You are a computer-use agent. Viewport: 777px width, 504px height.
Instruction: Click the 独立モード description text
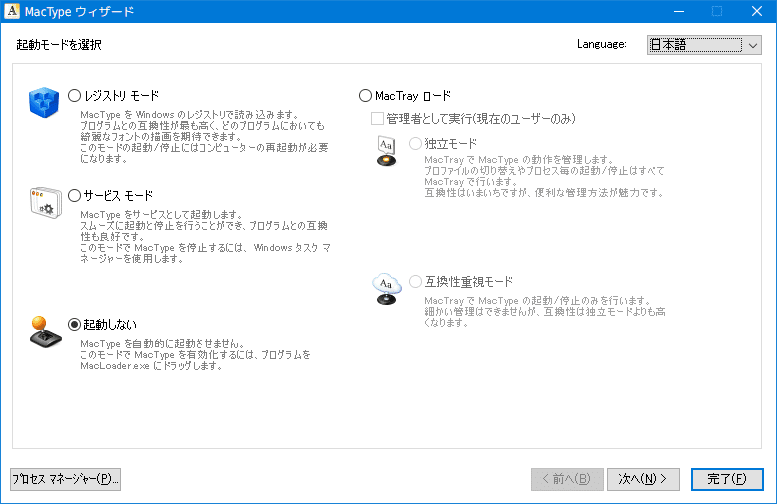point(544,176)
